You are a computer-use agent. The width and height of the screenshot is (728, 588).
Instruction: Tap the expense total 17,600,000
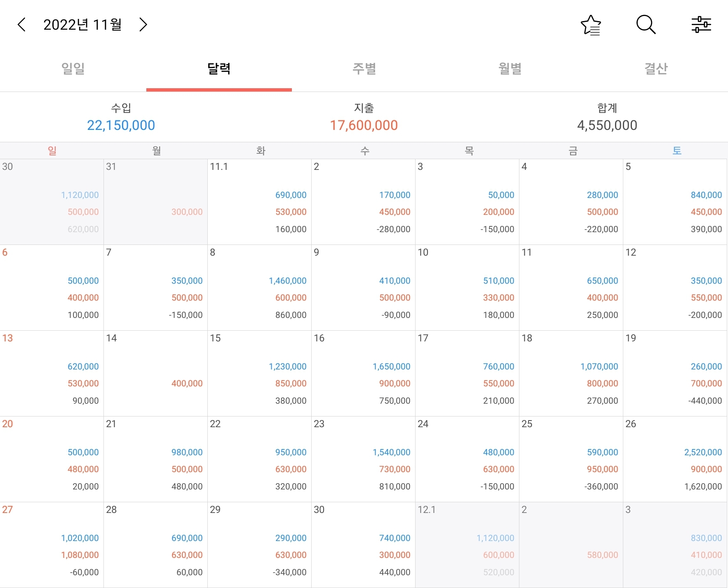coord(364,125)
